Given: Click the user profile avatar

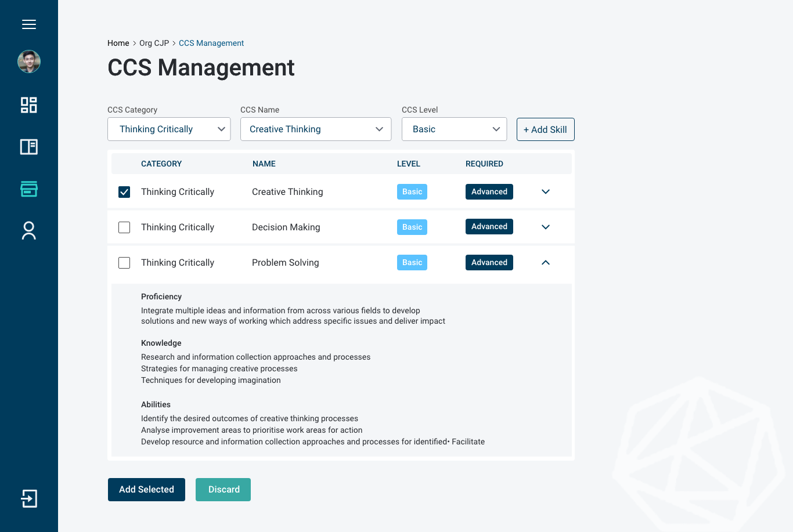Looking at the screenshot, I should pos(29,61).
